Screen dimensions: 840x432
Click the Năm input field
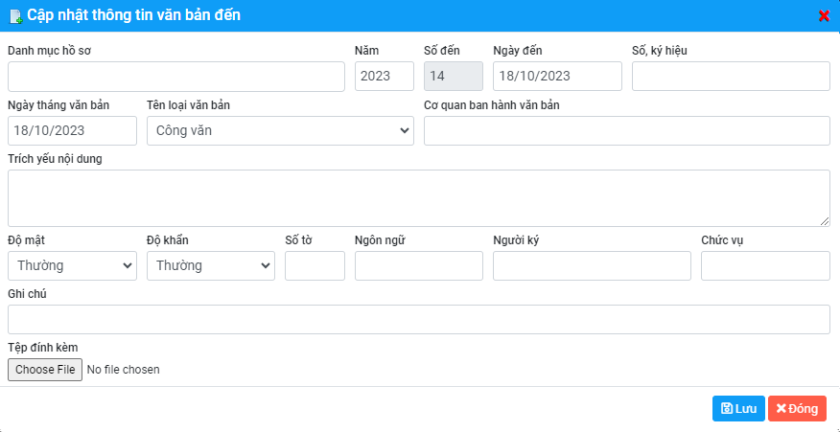(x=384, y=77)
